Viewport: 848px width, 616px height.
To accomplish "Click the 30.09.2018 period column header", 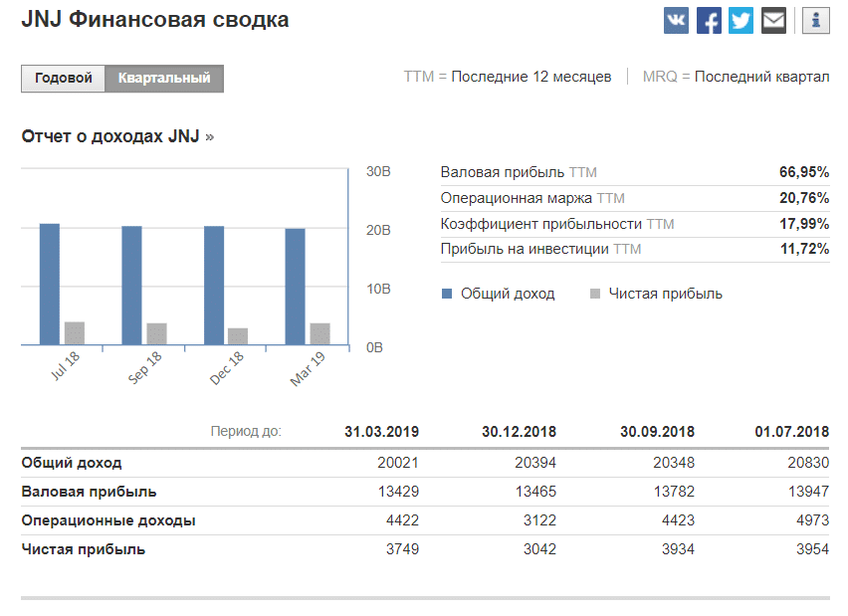I will [x=657, y=432].
